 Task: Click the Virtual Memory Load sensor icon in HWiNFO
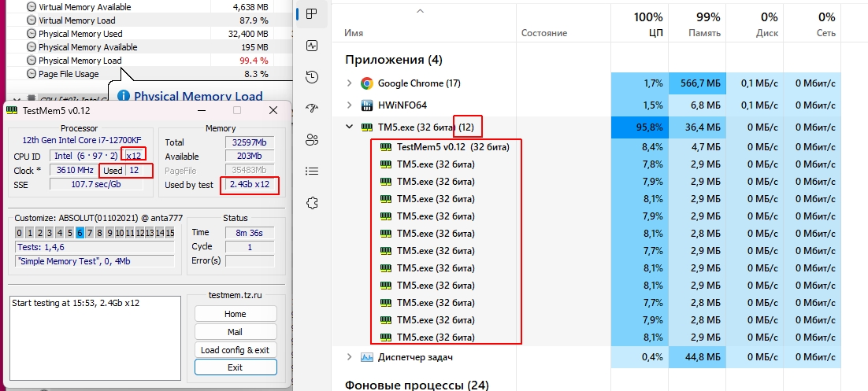tap(32, 20)
